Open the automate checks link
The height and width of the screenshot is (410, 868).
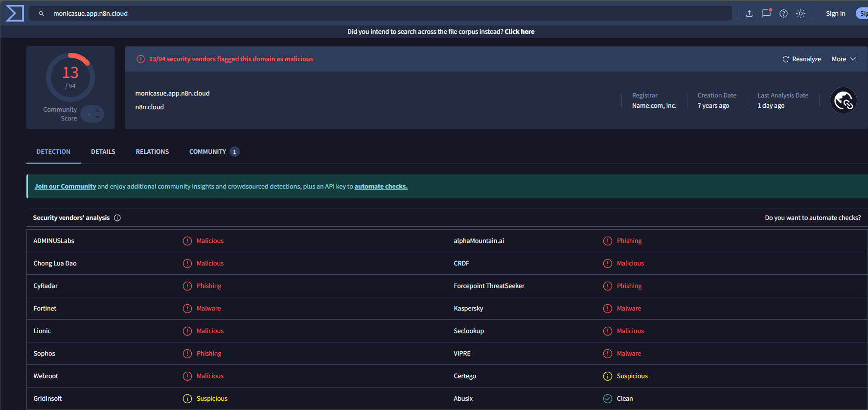pyautogui.click(x=381, y=187)
